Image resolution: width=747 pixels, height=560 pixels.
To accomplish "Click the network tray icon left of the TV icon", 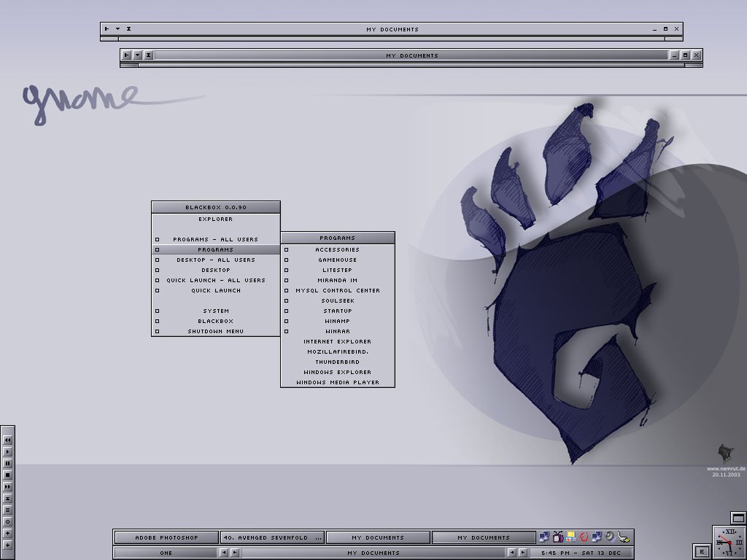I will 544,537.
